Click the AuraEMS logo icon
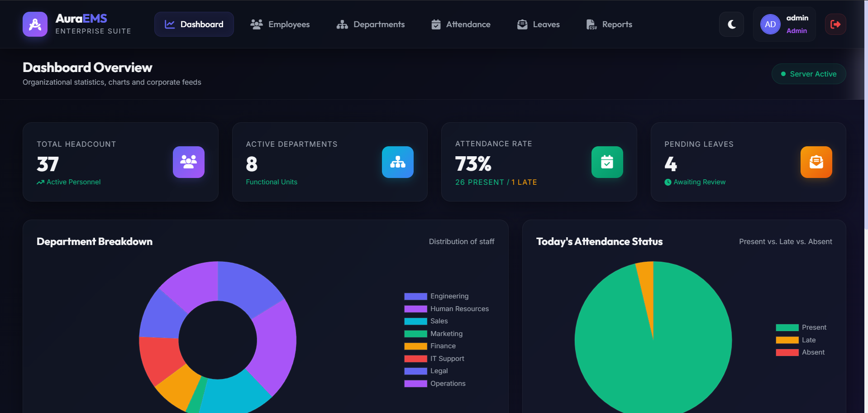Image resolution: width=868 pixels, height=413 pixels. (35, 24)
